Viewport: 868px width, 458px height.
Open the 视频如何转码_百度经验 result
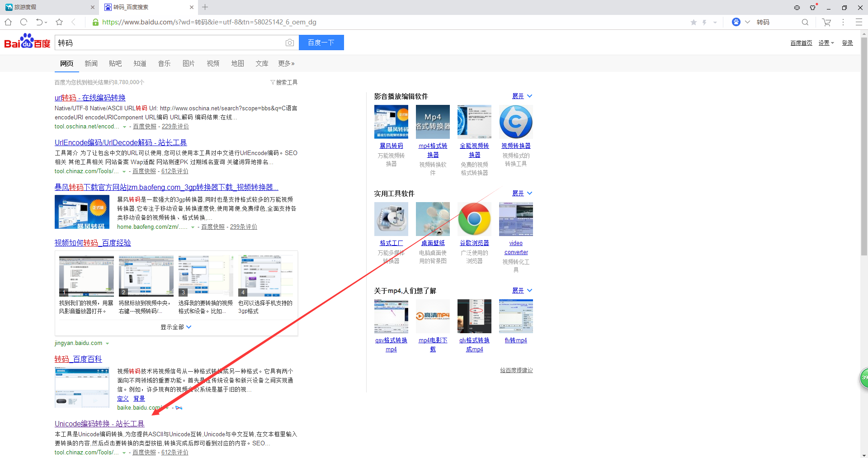(93, 243)
